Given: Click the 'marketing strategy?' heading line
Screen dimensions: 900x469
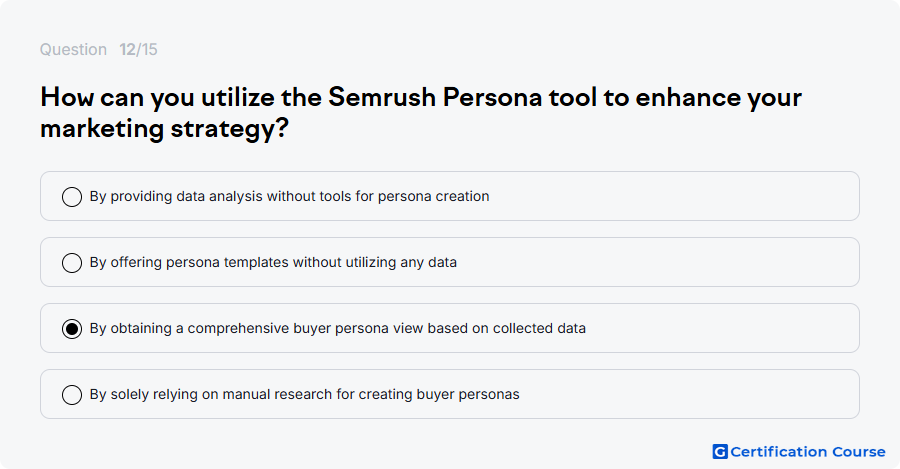Looking at the screenshot, I should (164, 129).
